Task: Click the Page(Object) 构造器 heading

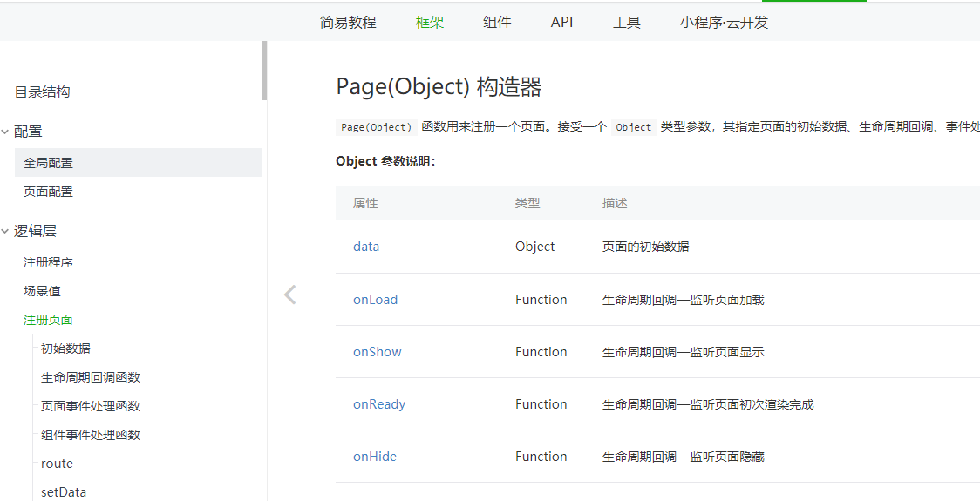Action: click(x=439, y=87)
